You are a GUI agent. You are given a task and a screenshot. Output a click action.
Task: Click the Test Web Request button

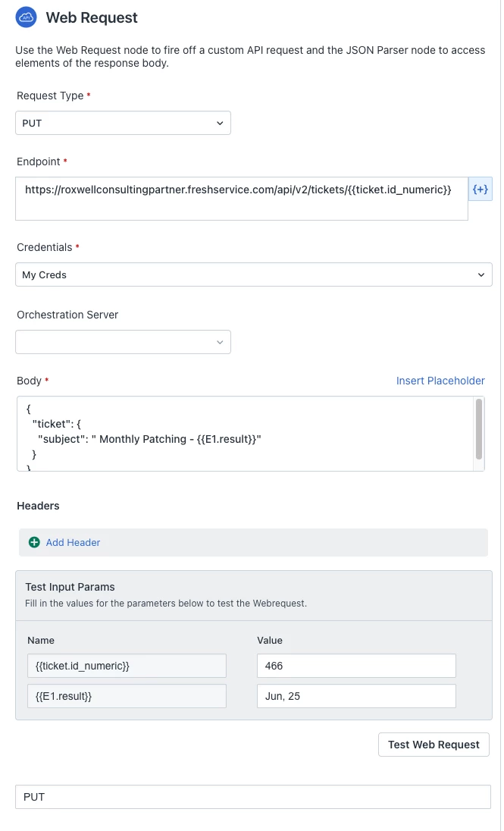434,745
